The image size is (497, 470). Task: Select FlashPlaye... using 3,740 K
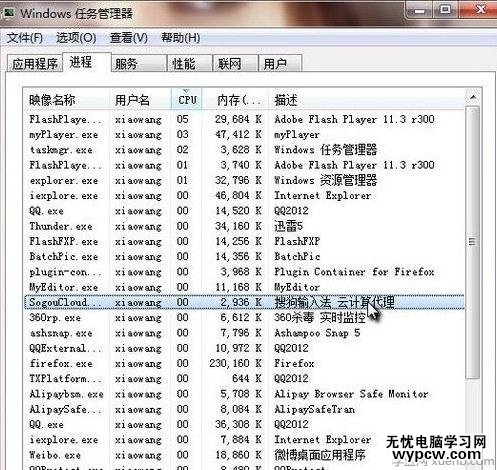click(244, 165)
